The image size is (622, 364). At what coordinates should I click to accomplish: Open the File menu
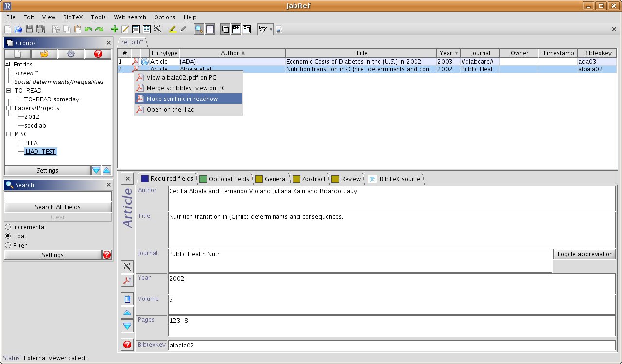(11, 17)
